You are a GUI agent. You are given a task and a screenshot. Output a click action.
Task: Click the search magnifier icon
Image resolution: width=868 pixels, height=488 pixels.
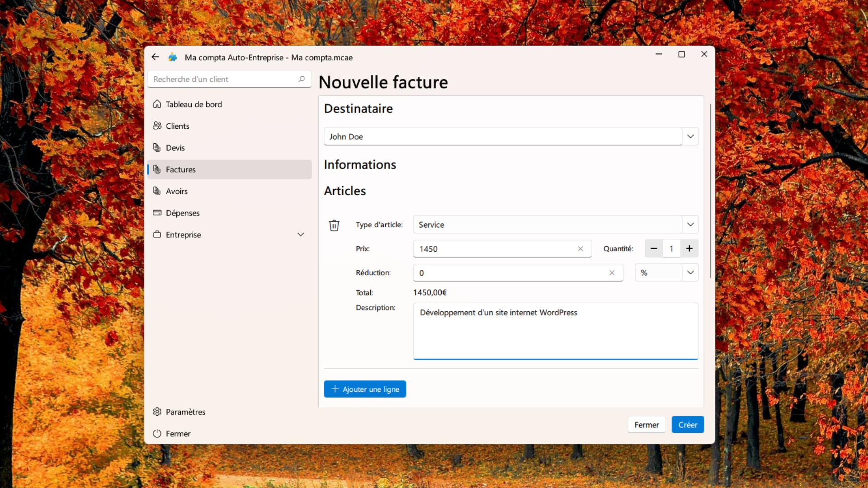(302, 79)
